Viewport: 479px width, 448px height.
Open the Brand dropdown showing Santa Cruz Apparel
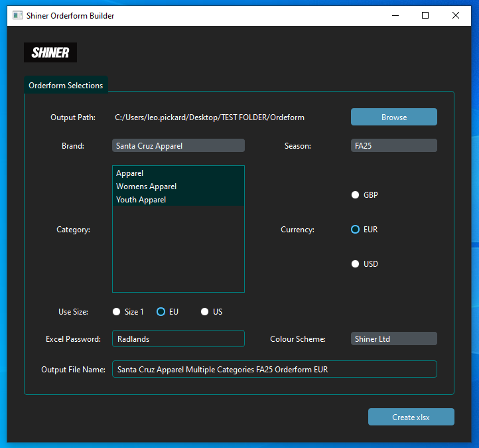[178, 145]
